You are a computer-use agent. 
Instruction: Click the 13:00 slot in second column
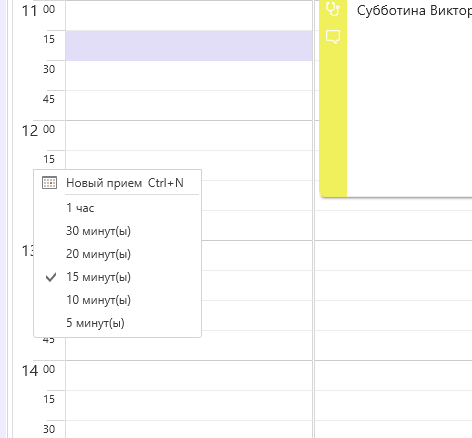393,255
